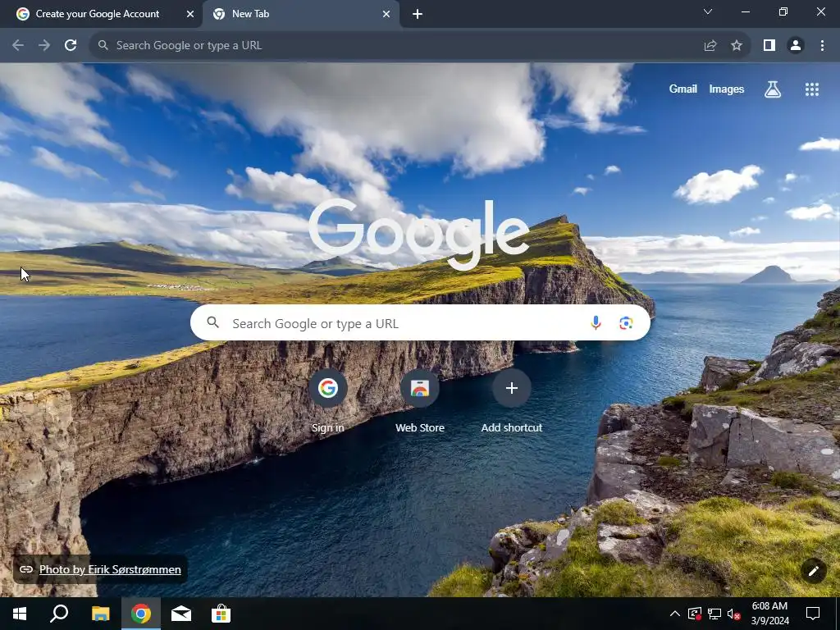The height and width of the screenshot is (630, 840).
Task: Open Windows taskbar search
Action: pos(59,614)
